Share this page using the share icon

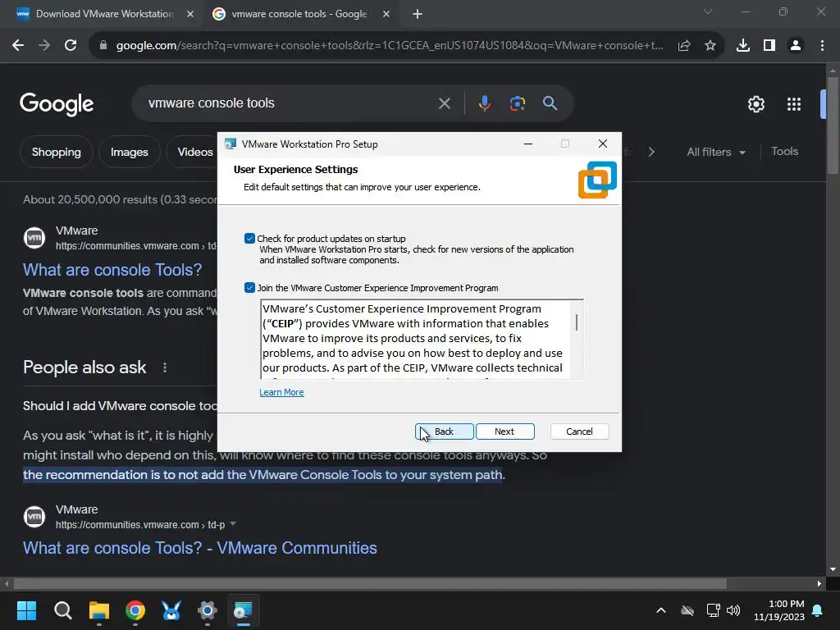point(684,46)
